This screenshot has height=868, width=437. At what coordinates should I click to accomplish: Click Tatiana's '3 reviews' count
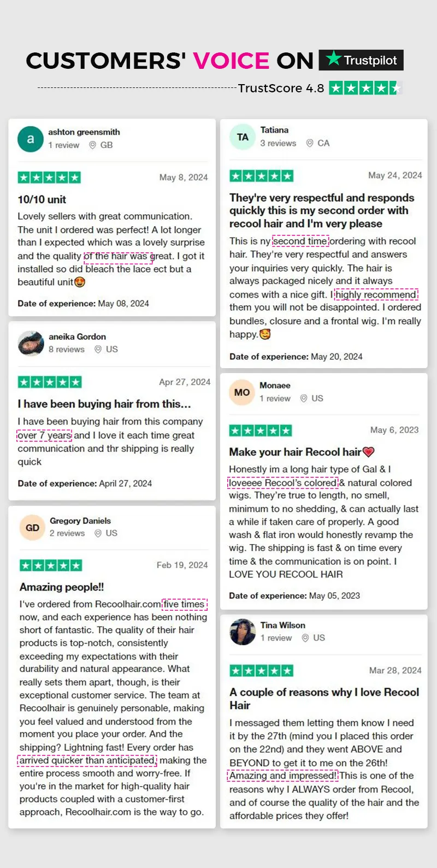278,143
